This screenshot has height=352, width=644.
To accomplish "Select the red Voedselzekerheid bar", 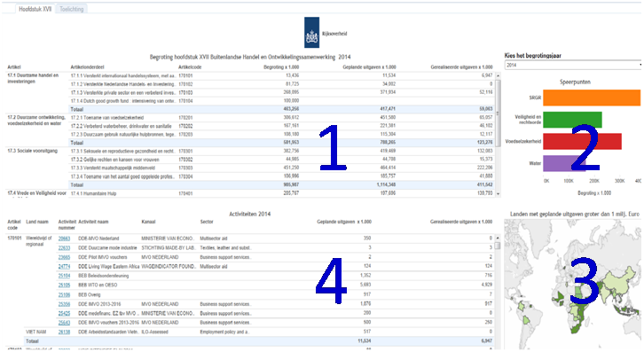I will point(582,141).
